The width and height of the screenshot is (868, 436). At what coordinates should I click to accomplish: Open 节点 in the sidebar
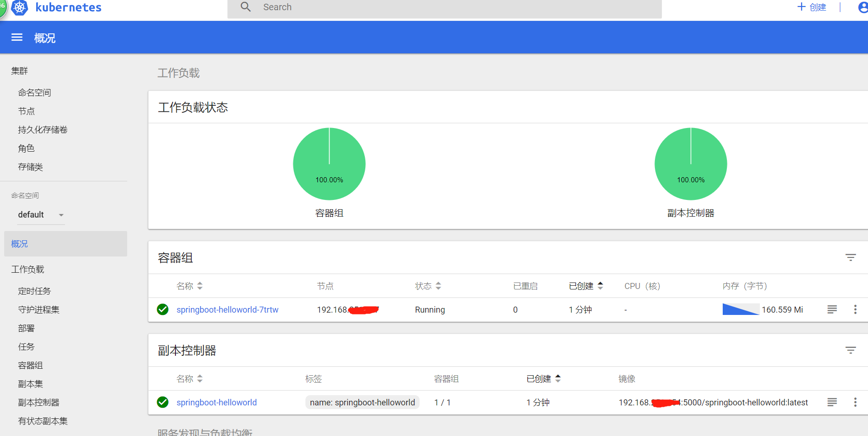[x=26, y=111]
